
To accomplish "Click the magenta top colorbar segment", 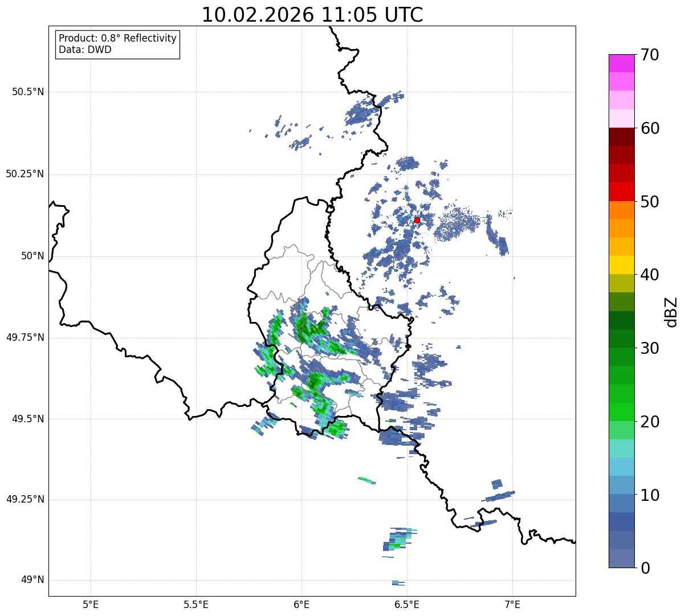I will coord(621,63).
